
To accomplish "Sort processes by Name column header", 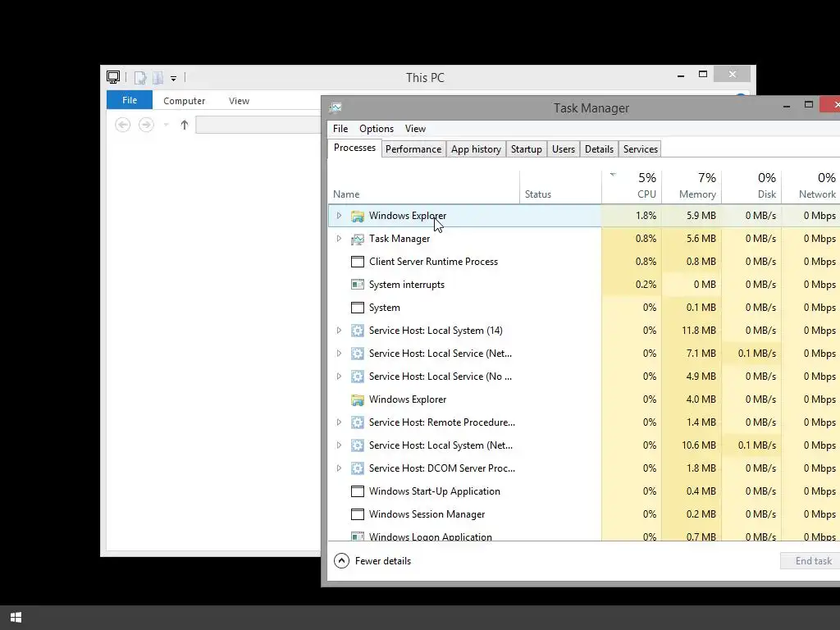I will click(423, 187).
